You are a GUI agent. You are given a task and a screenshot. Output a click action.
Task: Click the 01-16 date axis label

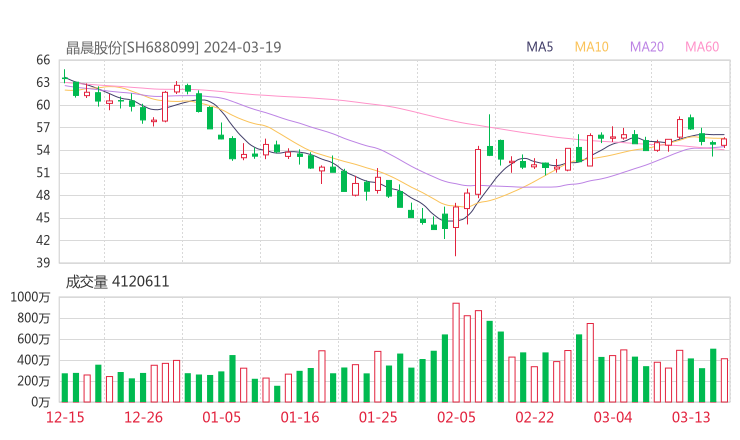click(x=300, y=417)
